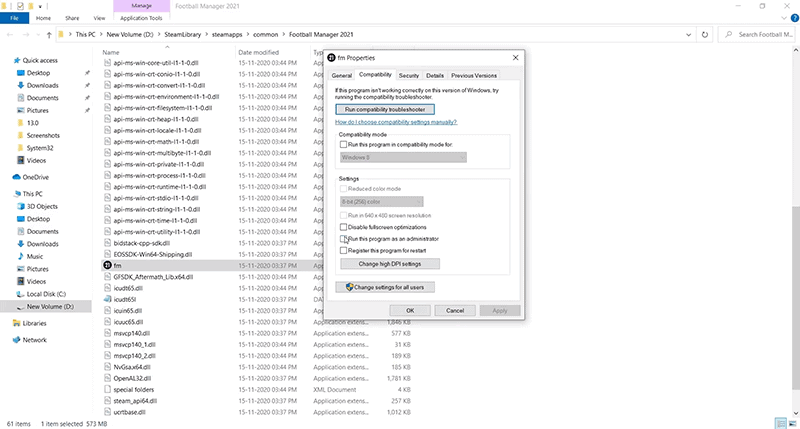Switch to the Security tab

[x=409, y=75]
